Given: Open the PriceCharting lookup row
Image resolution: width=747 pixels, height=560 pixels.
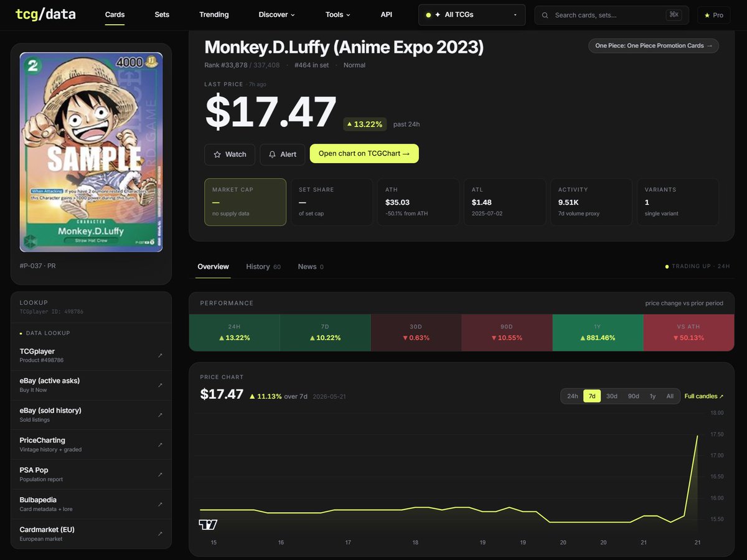Looking at the screenshot, I should tap(91, 445).
